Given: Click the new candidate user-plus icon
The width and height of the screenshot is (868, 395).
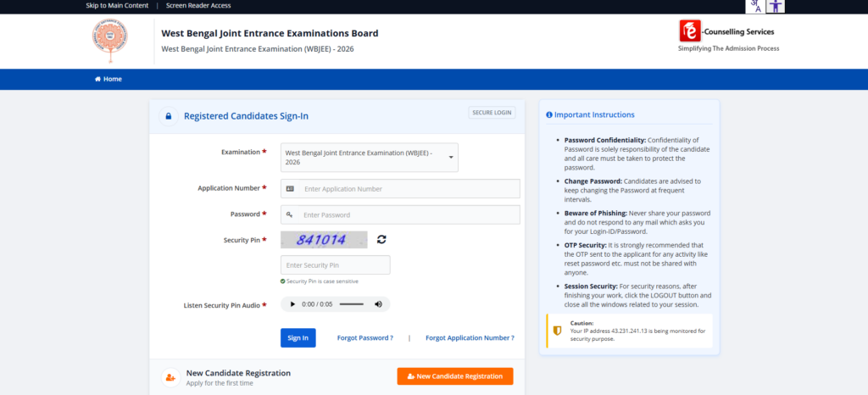Looking at the screenshot, I should (170, 377).
